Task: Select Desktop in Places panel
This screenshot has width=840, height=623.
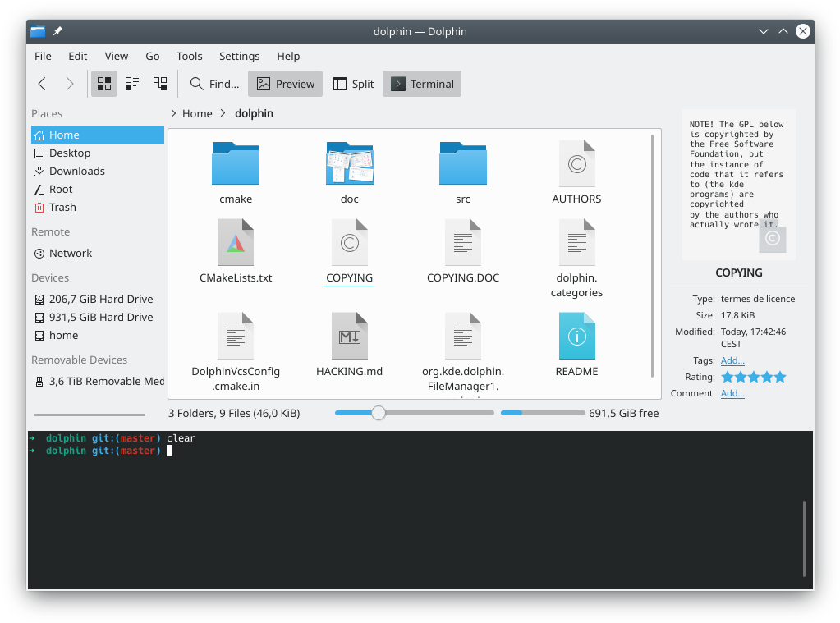Action: point(98,153)
